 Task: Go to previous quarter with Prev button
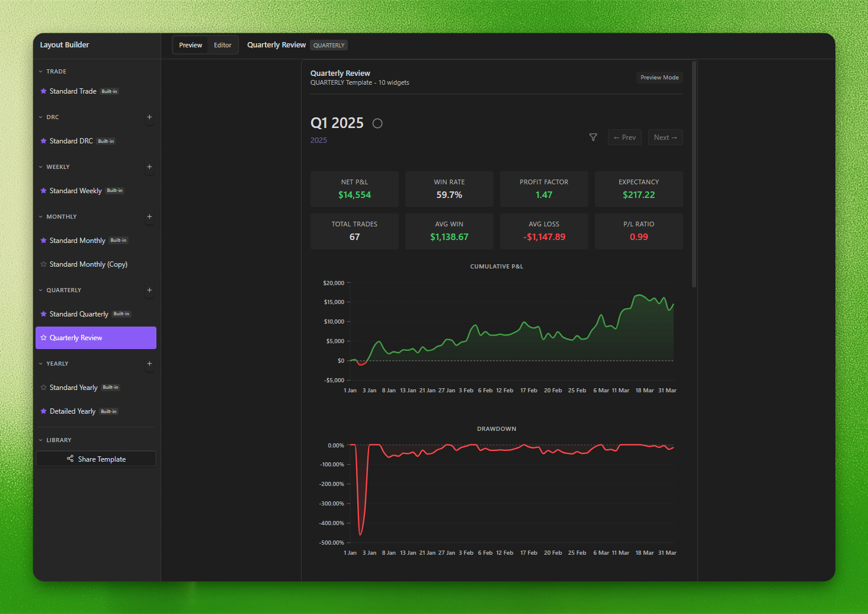point(624,137)
